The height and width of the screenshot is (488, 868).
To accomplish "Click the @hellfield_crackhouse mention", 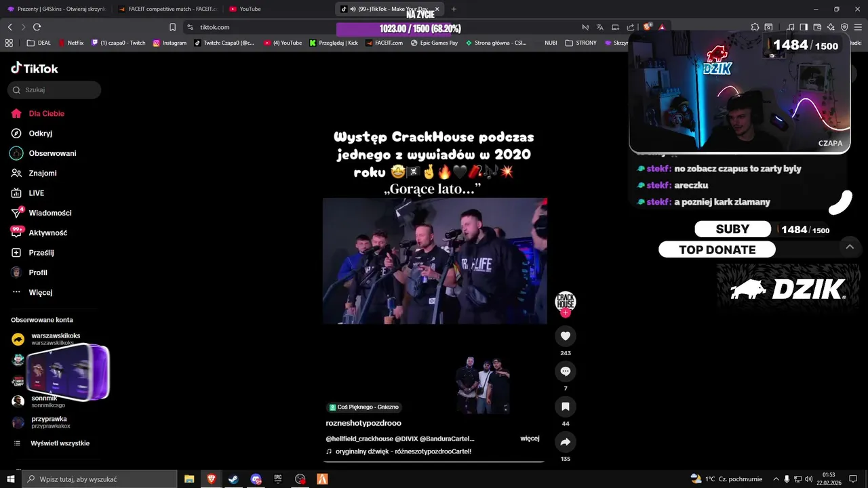I will [359, 439].
